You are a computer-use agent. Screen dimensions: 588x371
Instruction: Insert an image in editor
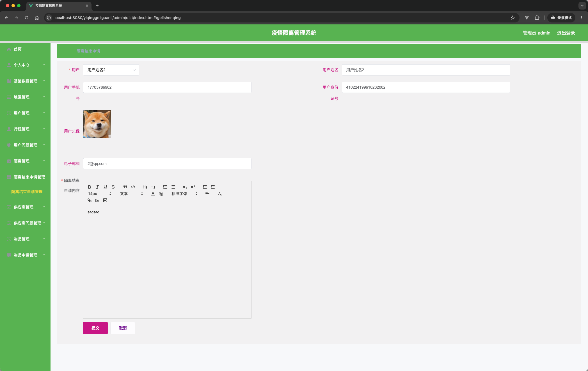coord(97,200)
